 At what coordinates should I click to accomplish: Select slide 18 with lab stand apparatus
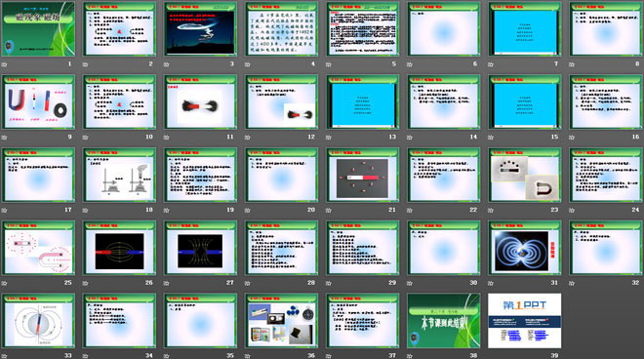coord(119,175)
